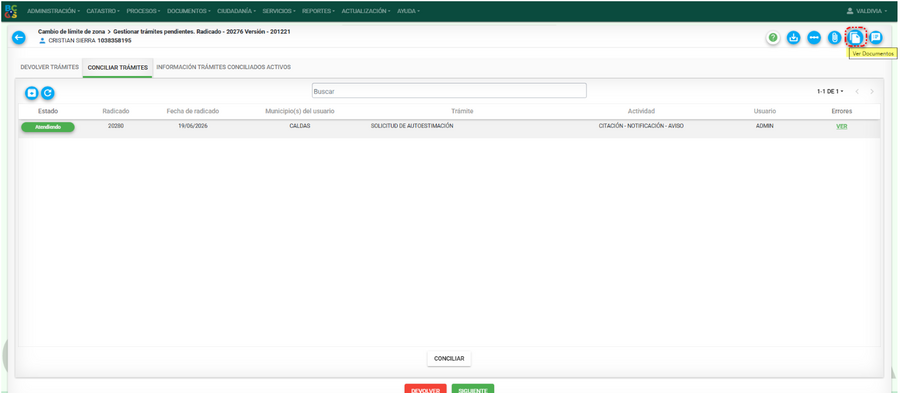The width and height of the screenshot is (900, 393).
Task: Click the blue back arrow button
Action: 19,38
